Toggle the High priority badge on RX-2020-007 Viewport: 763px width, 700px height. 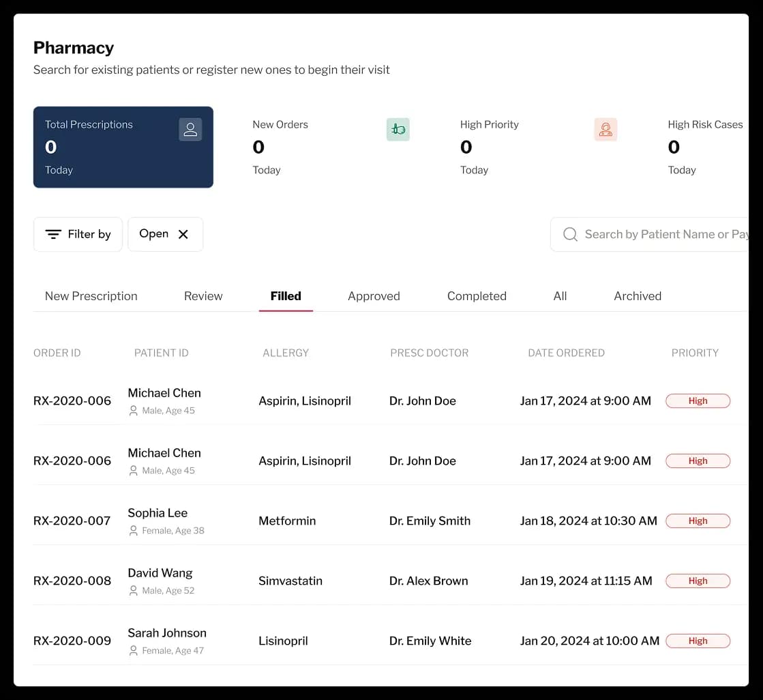698,521
